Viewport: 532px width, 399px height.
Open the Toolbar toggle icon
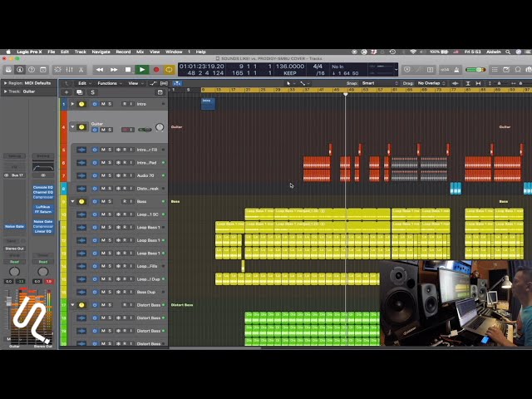coord(43,70)
